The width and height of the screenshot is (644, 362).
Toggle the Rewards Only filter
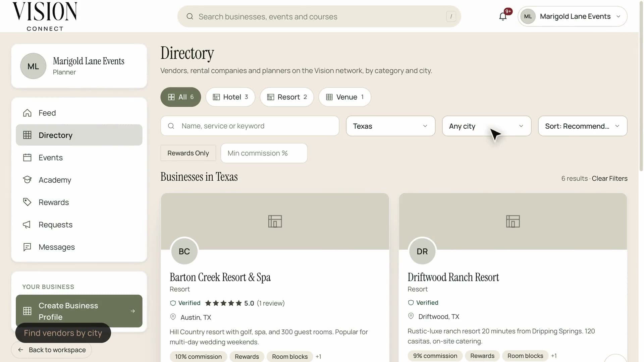pos(188,153)
